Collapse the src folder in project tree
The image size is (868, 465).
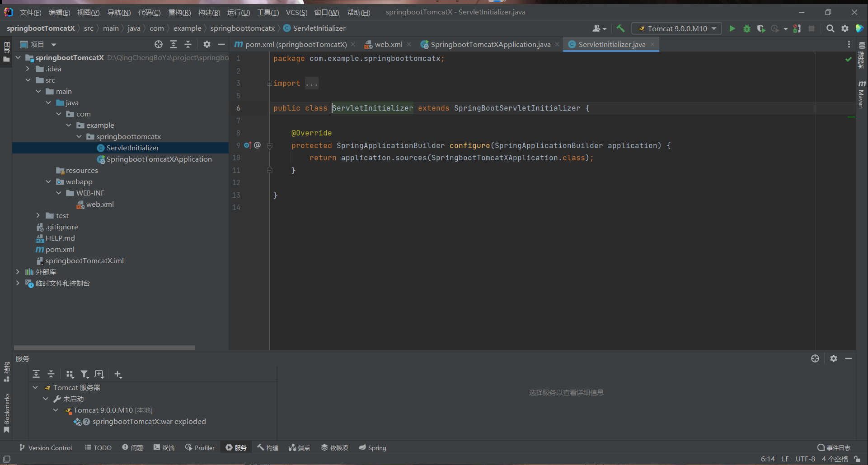coord(28,80)
